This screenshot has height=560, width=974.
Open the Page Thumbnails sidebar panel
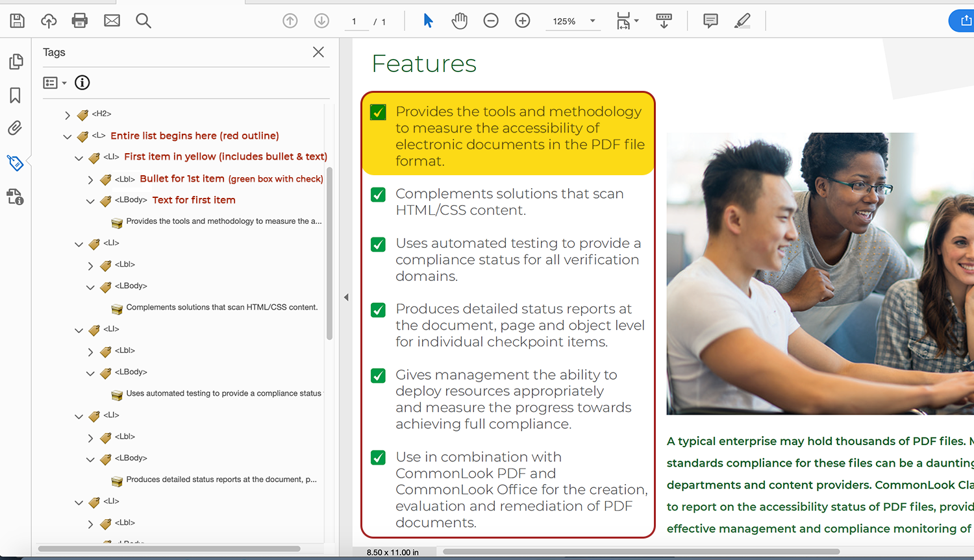tap(16, 62)
